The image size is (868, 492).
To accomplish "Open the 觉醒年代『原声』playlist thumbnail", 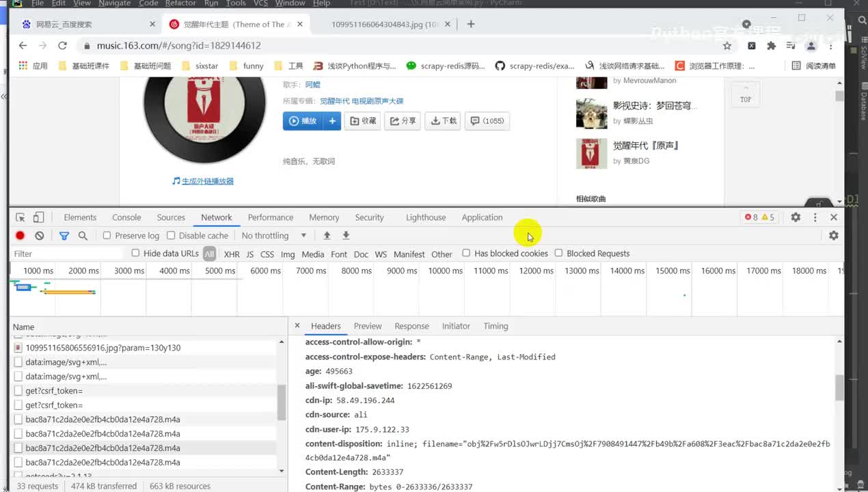I will click(x=591, y=153).
